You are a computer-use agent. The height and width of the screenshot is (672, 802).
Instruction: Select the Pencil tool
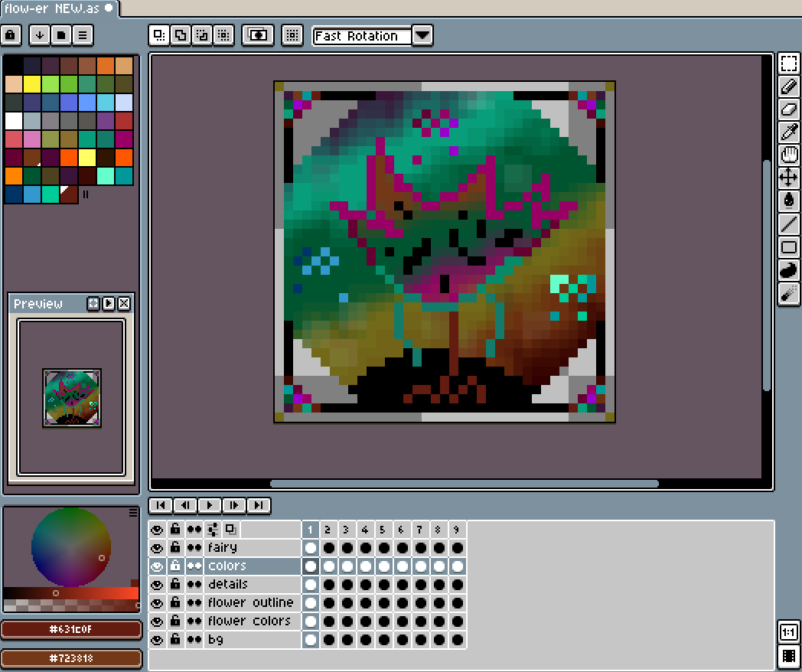pyautogui.click(x=788, y=86)
